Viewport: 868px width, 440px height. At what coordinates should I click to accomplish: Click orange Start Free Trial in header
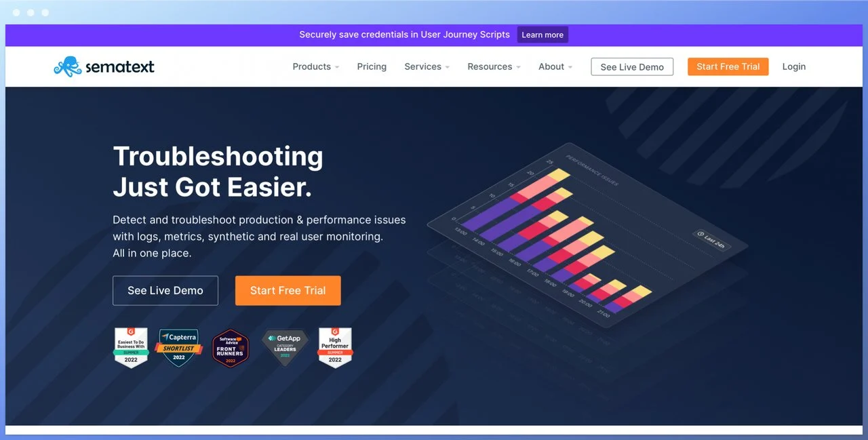click(728, 66)
